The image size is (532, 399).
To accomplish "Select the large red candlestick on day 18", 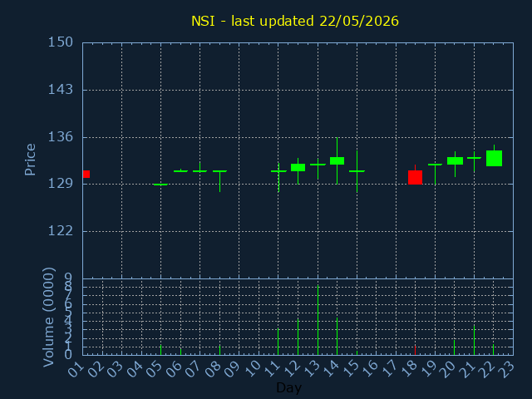I will pyautogui.click(x=415, y=177).
